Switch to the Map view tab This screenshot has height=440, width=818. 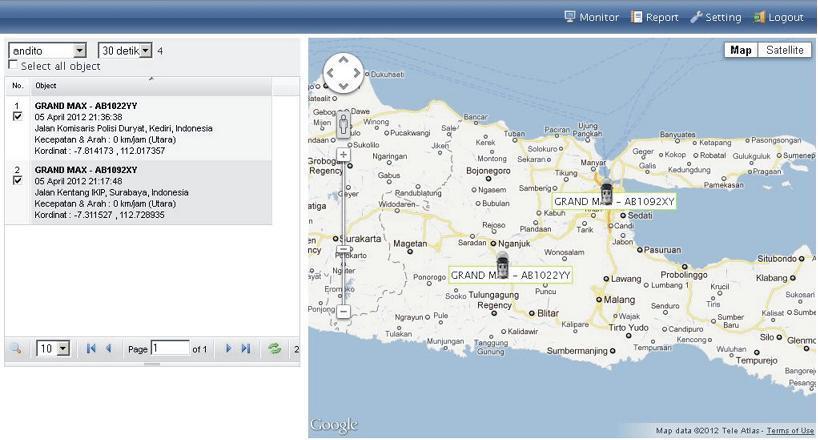click(x=741, y=50)
